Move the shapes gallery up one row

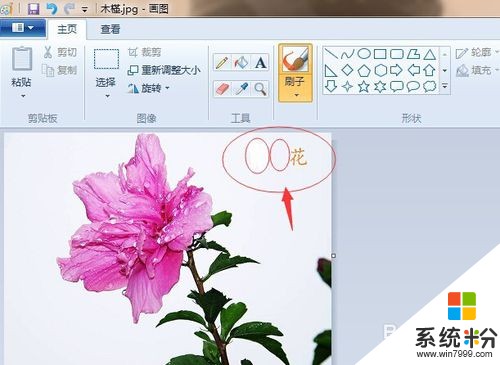445,54
